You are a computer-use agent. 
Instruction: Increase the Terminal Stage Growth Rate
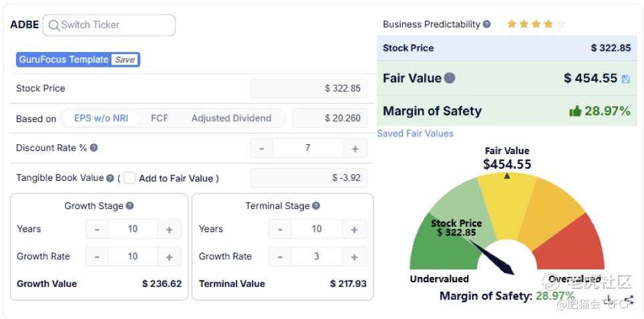[354, 257]
